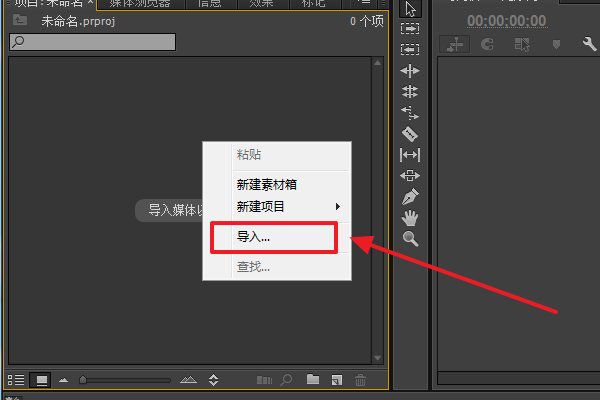This screenshot has height=400, width=600.
Task: Toggle Linked Selection in timeline
Action: point(522,44)
